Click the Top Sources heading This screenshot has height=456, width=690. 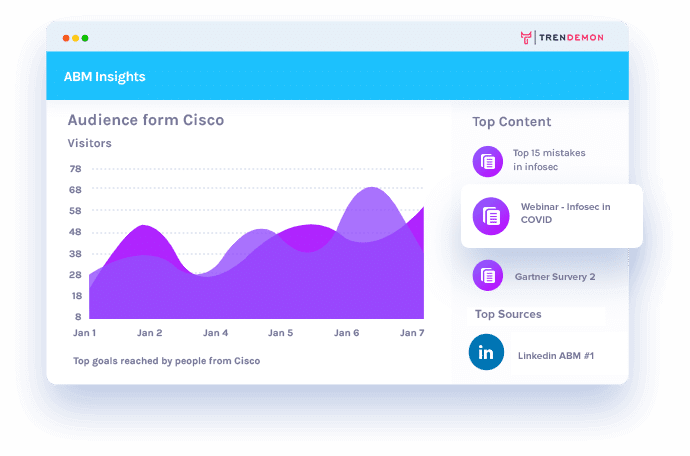coord(508,314)
